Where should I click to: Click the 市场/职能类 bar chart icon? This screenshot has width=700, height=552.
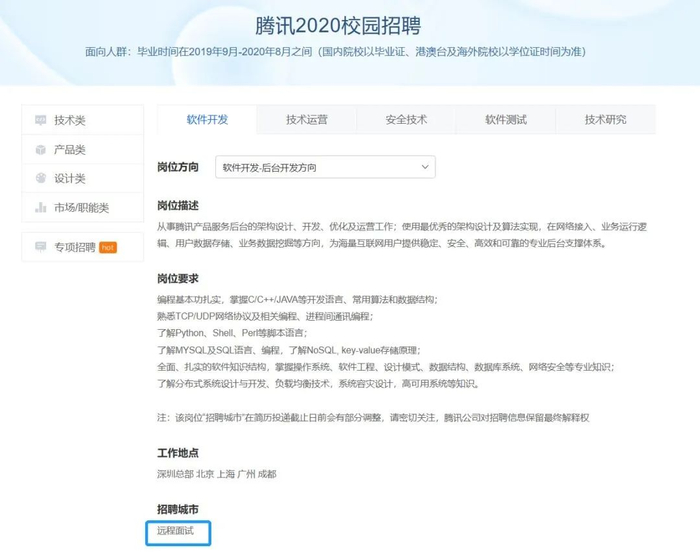click(41, 208)
